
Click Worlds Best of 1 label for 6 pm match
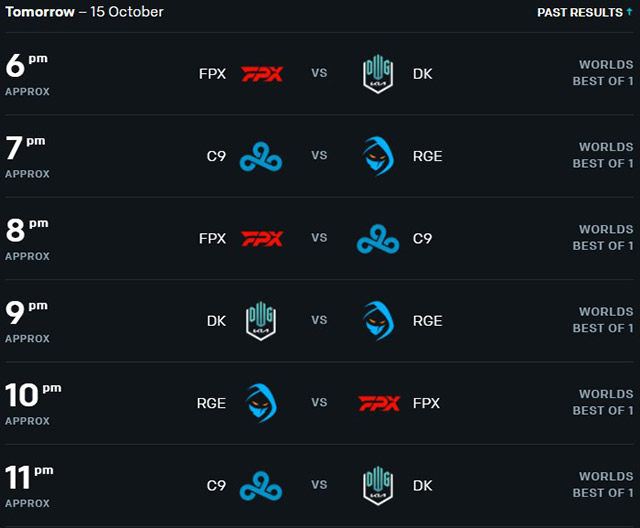(x=603, y=73)
